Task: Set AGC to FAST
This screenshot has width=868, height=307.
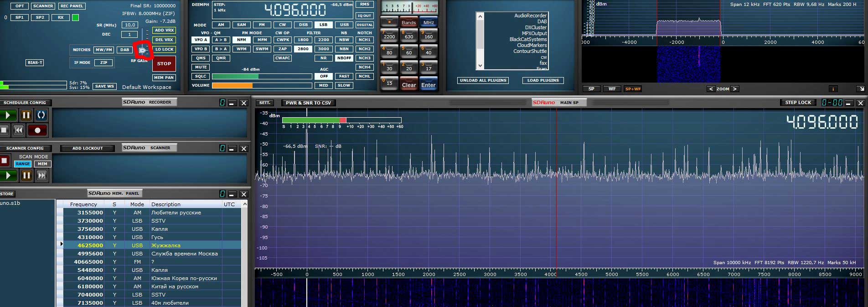Action: 344,76
